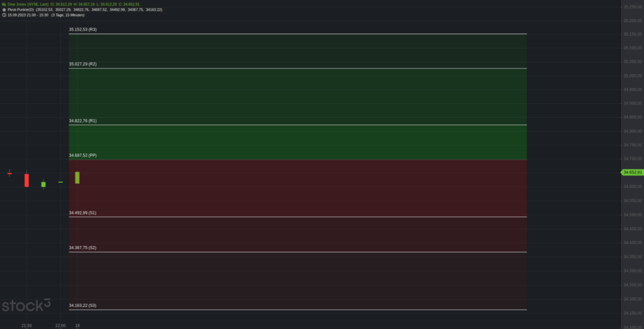
Task: Click the date range 15.09.2023 21:00 - 15:30
Action: (28, 15)
